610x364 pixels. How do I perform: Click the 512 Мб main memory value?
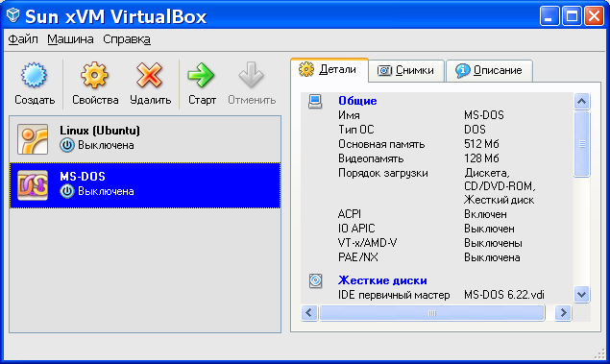point(481,144)
